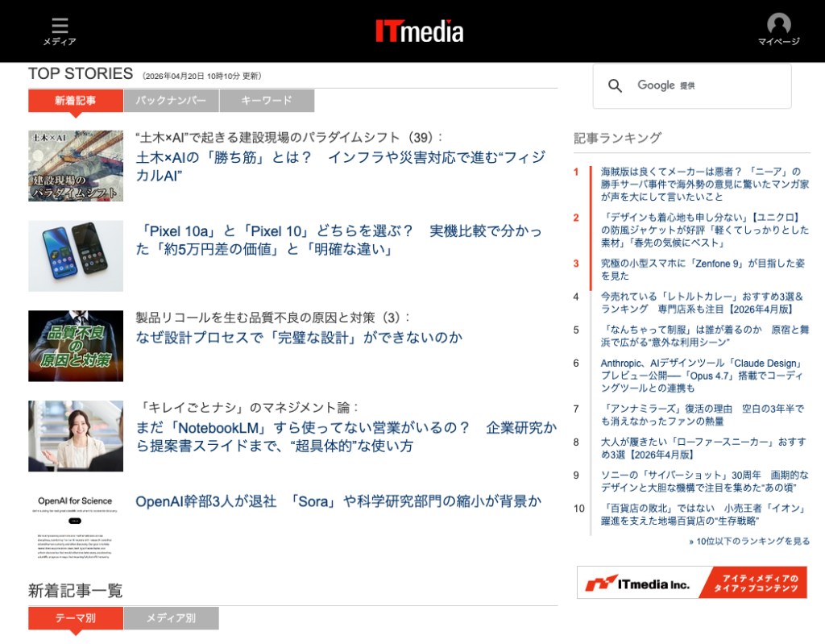
Task: Select the メディア別 tab
Action: click(x=171, y=618)
